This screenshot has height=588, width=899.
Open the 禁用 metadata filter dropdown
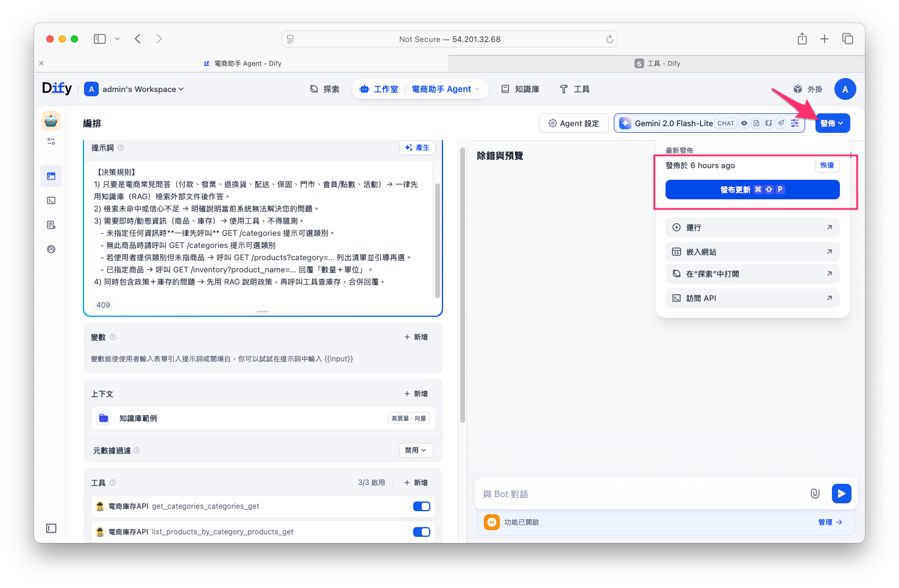[416, 450]
